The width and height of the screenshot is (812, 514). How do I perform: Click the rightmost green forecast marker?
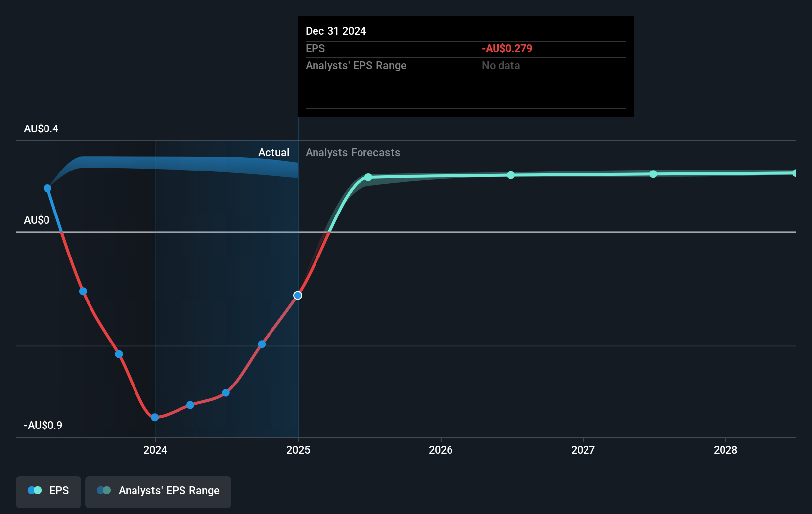tap(795, 172)
